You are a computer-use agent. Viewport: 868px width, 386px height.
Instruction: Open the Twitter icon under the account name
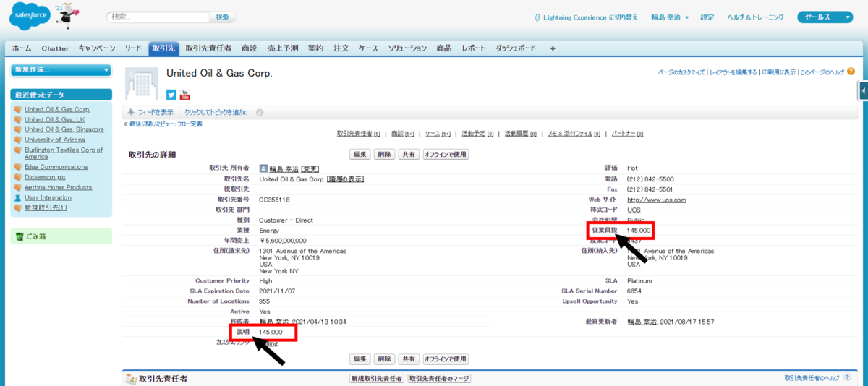171,95
